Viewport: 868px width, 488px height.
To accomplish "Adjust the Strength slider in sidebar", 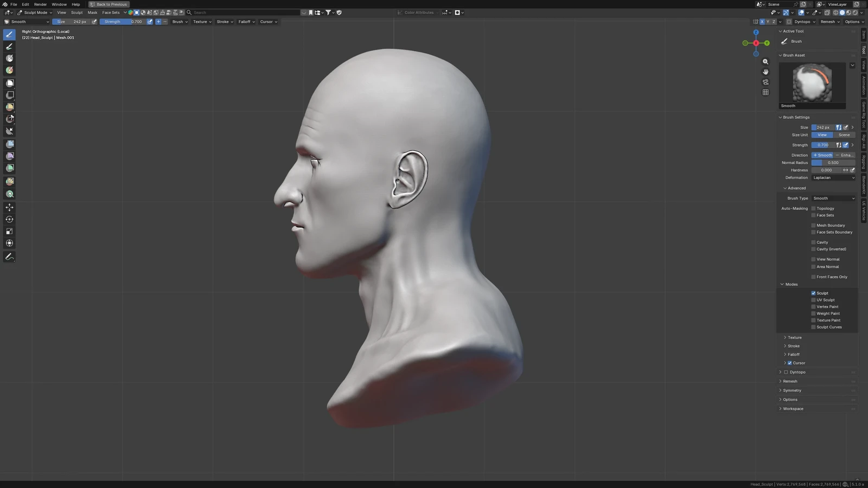I will click(822, 145).
